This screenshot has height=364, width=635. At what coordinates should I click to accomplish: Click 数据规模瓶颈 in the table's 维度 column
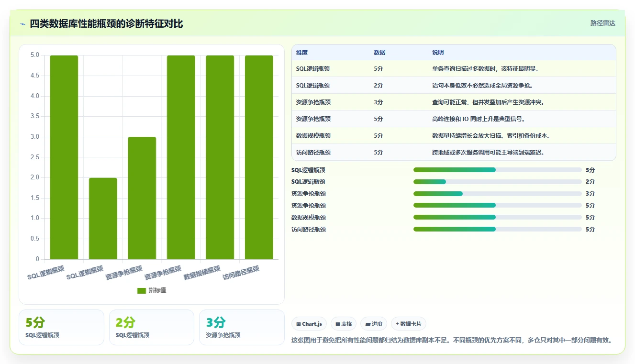pyautogui.click(x=313, y=136)
